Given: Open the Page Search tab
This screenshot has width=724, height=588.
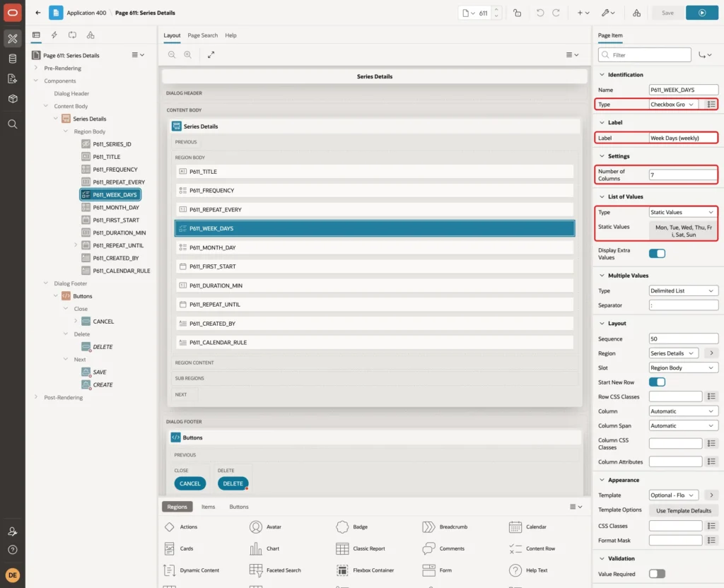Looking at the screenshot, I should [x=203, y=35].
